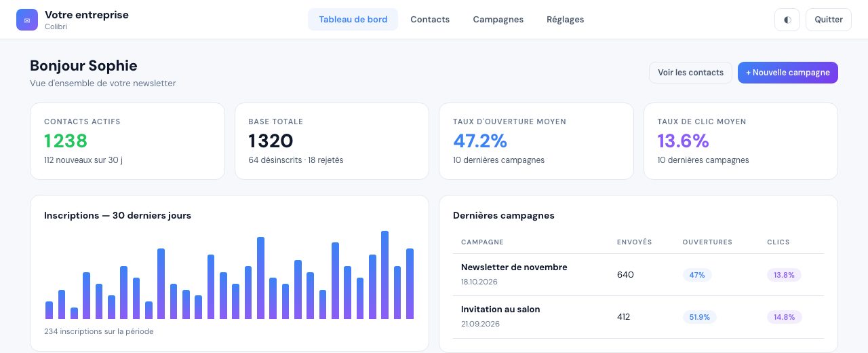Click the Inscriptions 30 derniers jours heading

click(x=118, y=215)
